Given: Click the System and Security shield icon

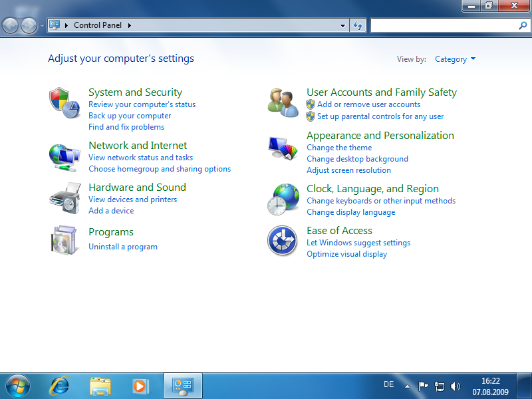Looking at the screenshot, I should [65, 103].
